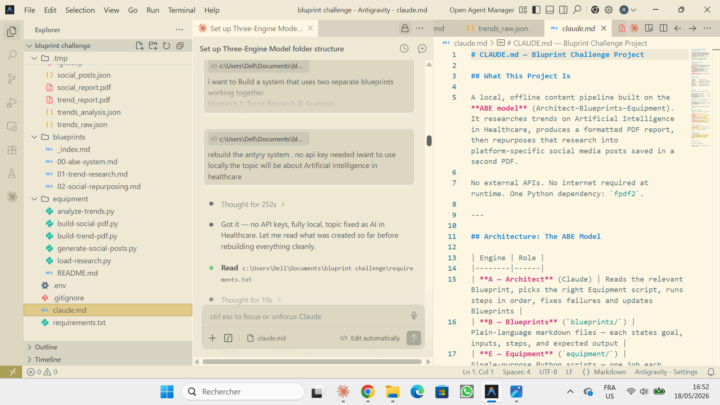Toggle the editor group lock
720x405 pixels.
click(x=405, y=28)
